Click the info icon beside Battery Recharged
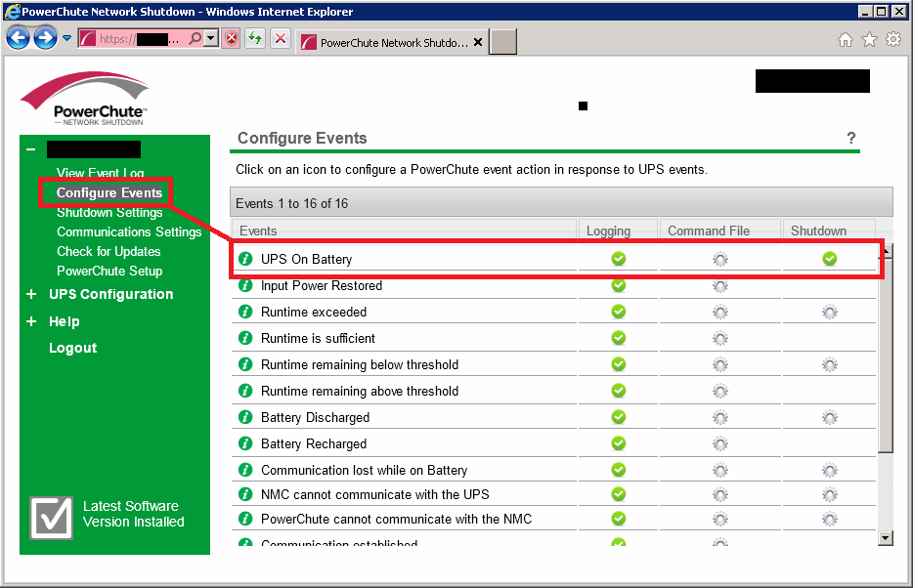Viewport: 913px width, 588px height. pos(245,443)
